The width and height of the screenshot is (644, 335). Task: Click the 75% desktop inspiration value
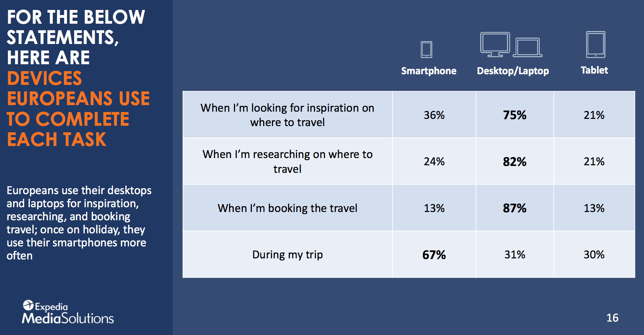coord(515,115)
